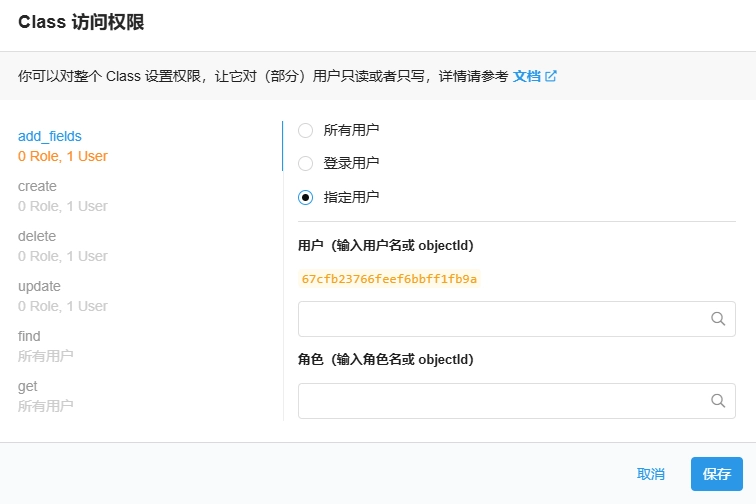Select the 所有用户 radio option
This screenshot has height=504, width=756.
pos(306,130)
